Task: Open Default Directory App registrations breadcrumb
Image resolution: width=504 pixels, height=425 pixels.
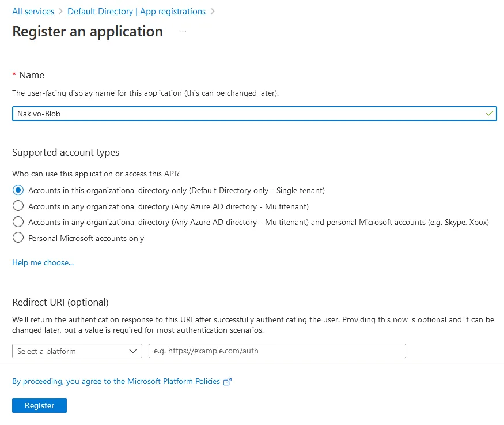Action: pos(137,11)
